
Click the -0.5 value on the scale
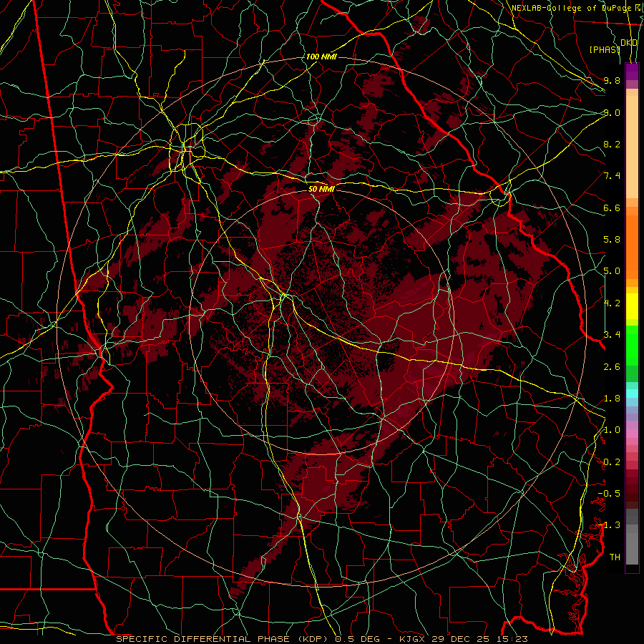pos(609,493)
